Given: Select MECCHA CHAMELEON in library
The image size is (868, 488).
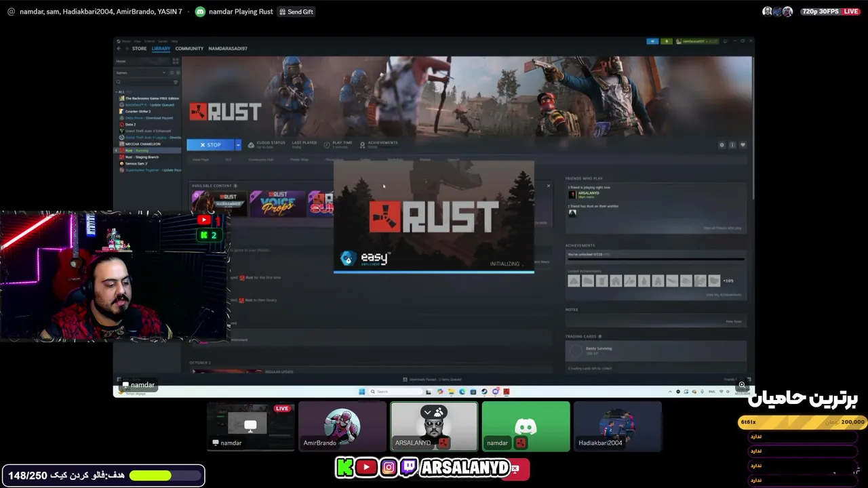Looking at the screenshot, I should (142, 144).
